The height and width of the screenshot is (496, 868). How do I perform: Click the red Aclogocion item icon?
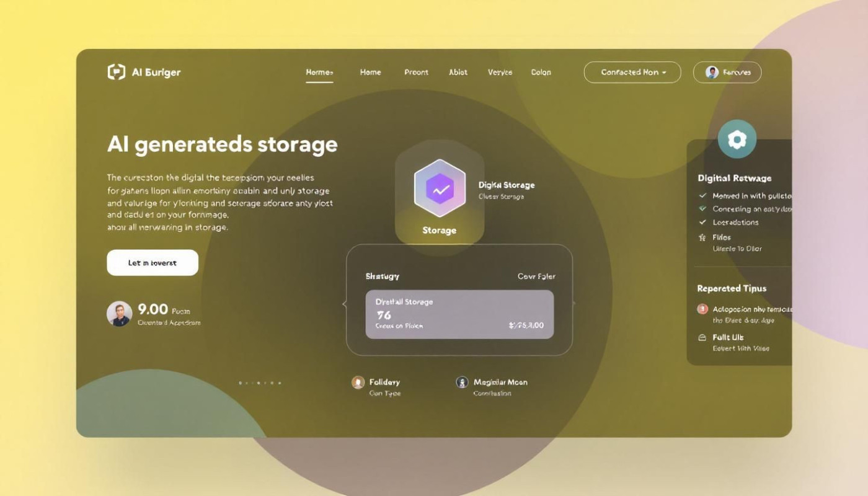[702, 309]
